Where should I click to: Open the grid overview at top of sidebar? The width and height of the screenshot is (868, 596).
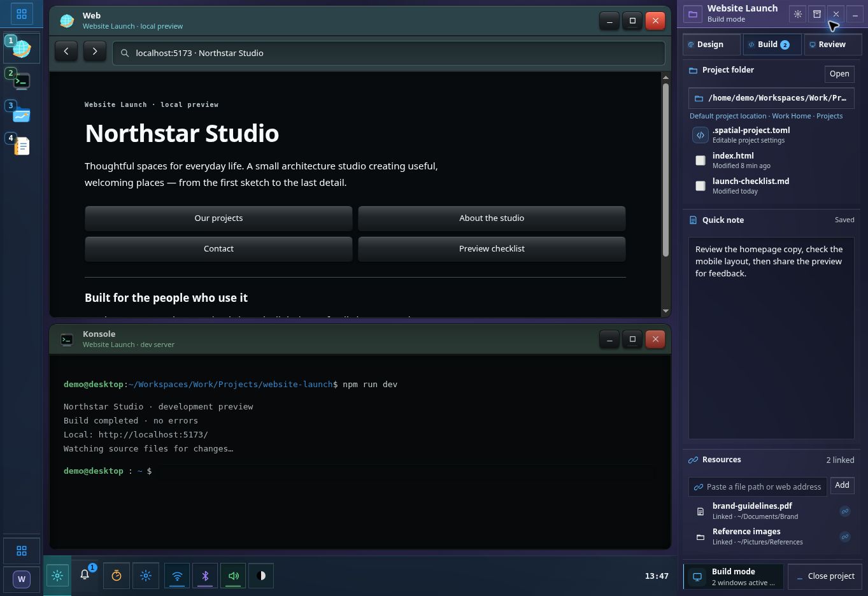tap(22, 13)
